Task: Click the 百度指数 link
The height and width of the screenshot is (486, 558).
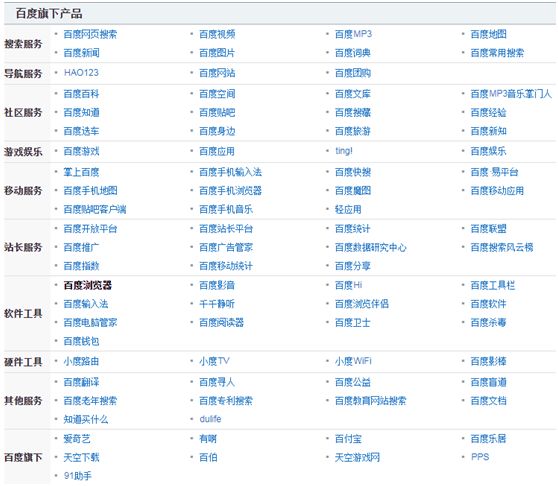Action: [x=81, y=266]
